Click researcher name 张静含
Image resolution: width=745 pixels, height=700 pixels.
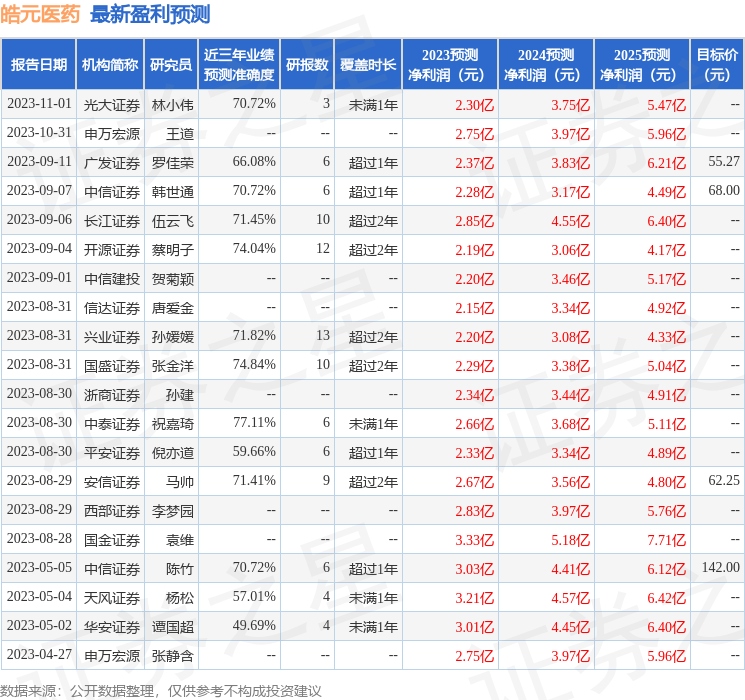(172, 656)
